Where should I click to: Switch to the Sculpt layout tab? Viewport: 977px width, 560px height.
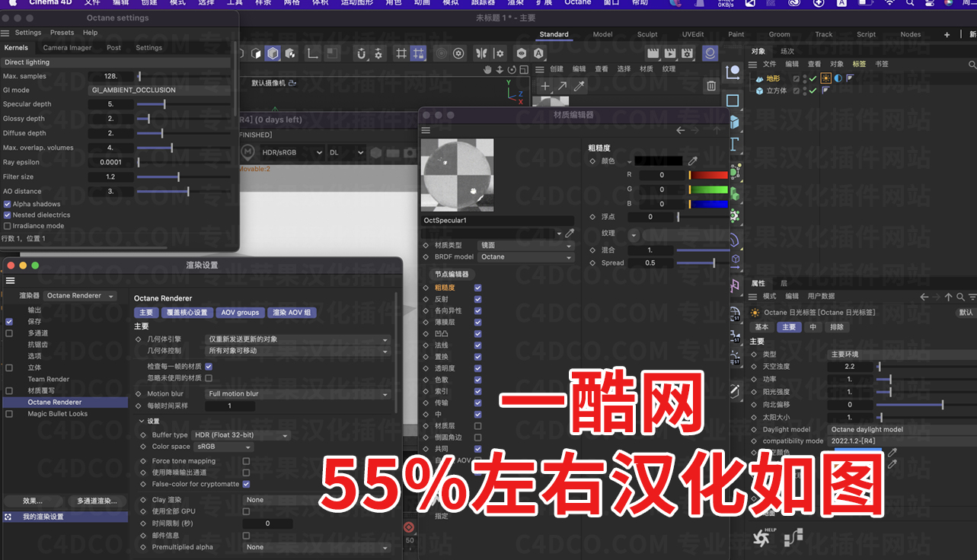[x=647, y=34]
